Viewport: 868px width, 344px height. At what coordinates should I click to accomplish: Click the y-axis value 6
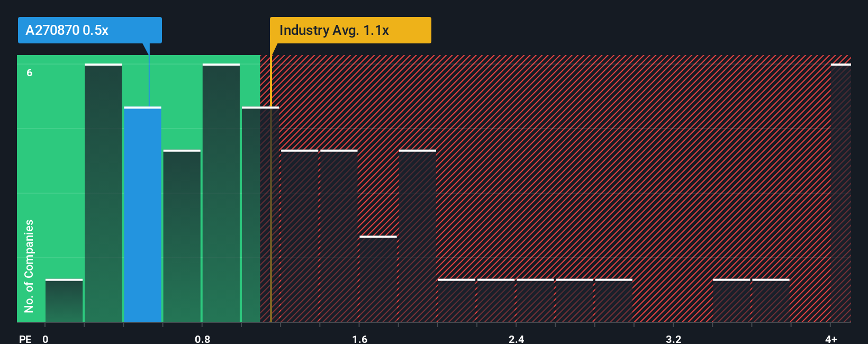[30, 73]
